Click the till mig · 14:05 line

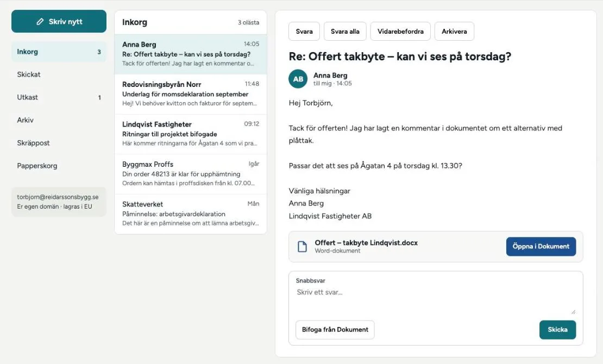(x=332, y=84)
